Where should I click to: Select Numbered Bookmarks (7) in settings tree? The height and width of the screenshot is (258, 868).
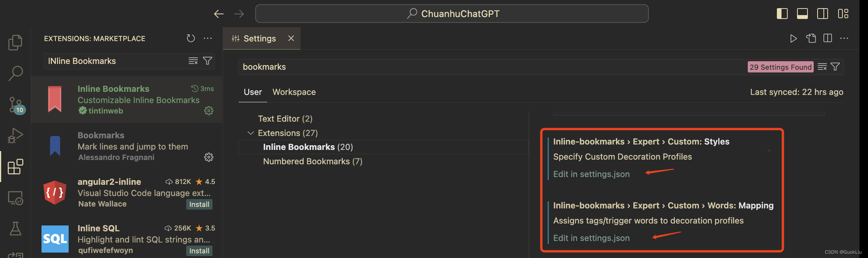312,161
